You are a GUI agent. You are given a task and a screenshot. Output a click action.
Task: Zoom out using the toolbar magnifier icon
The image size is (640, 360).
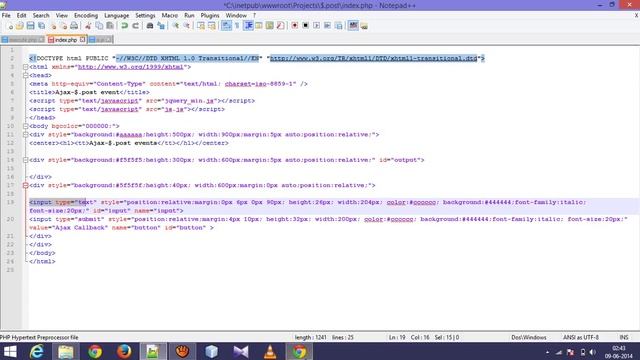pos(187,26)
